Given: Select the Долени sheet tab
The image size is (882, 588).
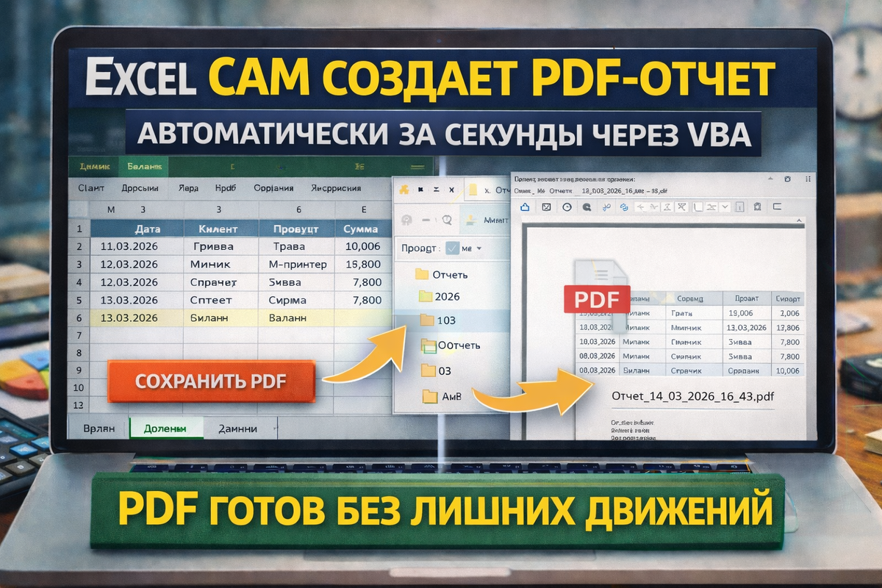Looking at the screenshot, I should point(165,429).
